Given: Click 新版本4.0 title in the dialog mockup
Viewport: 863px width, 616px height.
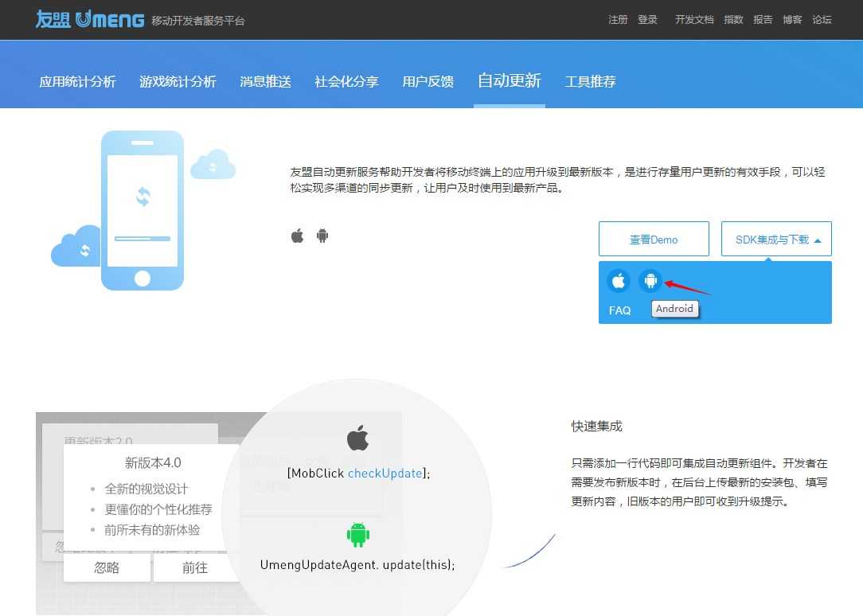Looking at the screenshot, I should click(153, 462).
